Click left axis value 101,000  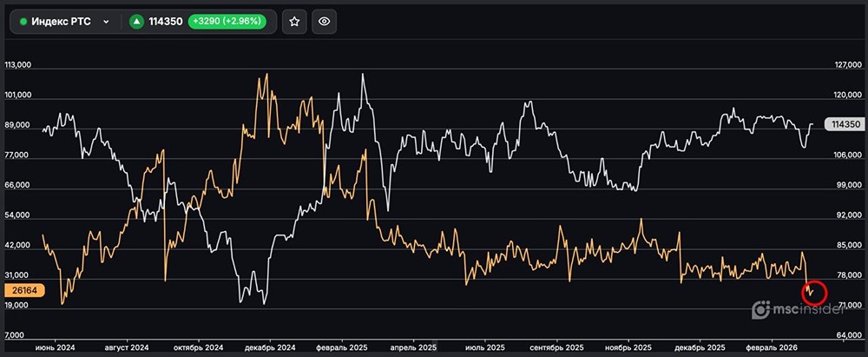(17, 95)
